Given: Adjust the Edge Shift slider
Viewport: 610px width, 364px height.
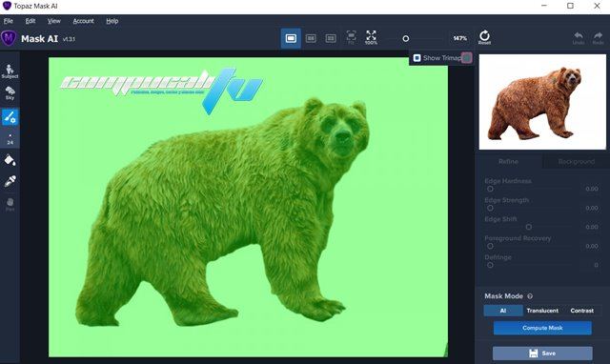Looking at the screenshot, I should pyautogui.click(x=529, y=227).
